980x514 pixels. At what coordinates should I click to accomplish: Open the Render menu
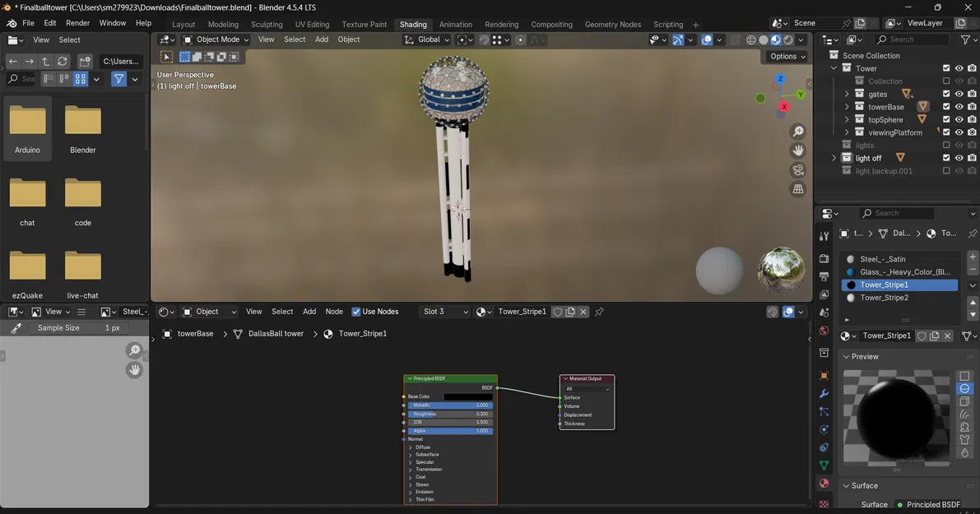pyautogui.click(x=77, y=23)
